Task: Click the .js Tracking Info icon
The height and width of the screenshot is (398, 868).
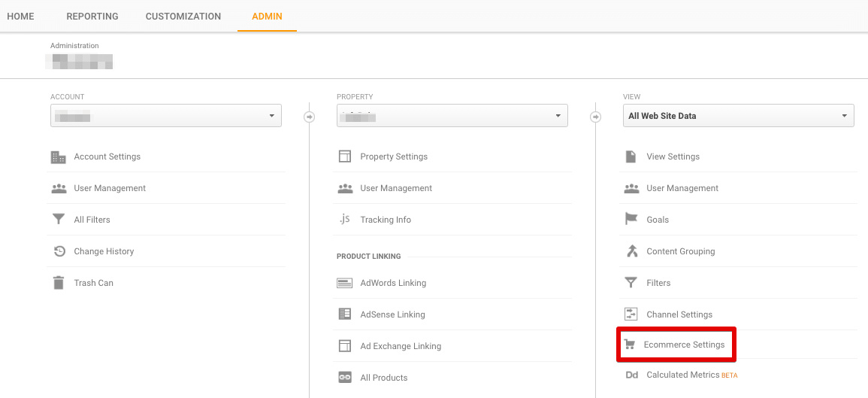Action: [344, 220]
